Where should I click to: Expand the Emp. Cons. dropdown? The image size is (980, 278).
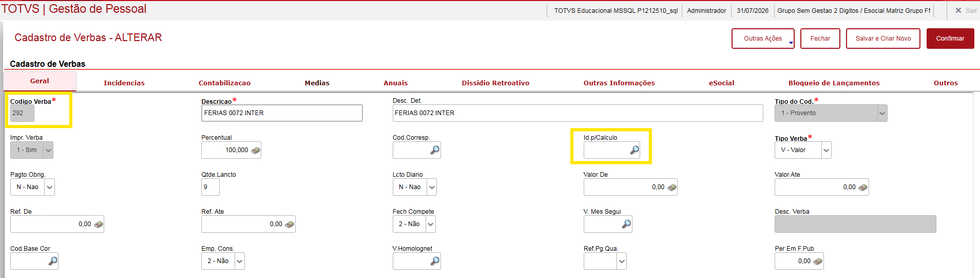(x=240, y=261)
